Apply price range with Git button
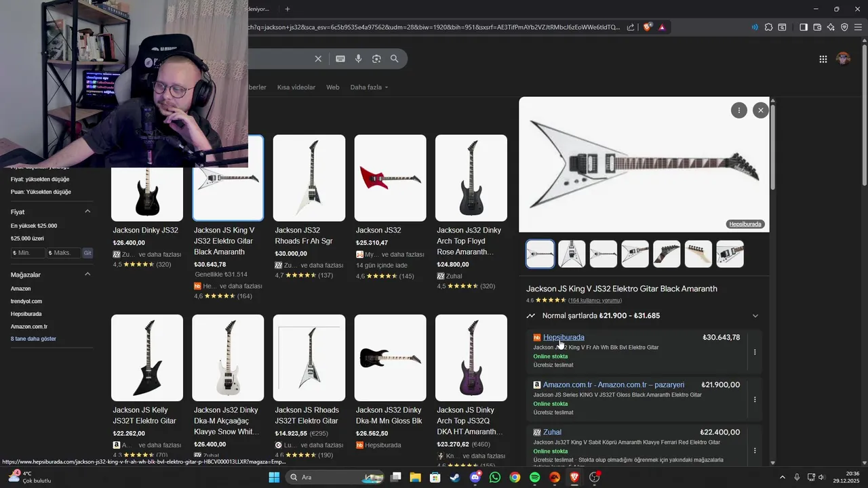Viewport: 868px width, 488px height. tap(87, 253)
